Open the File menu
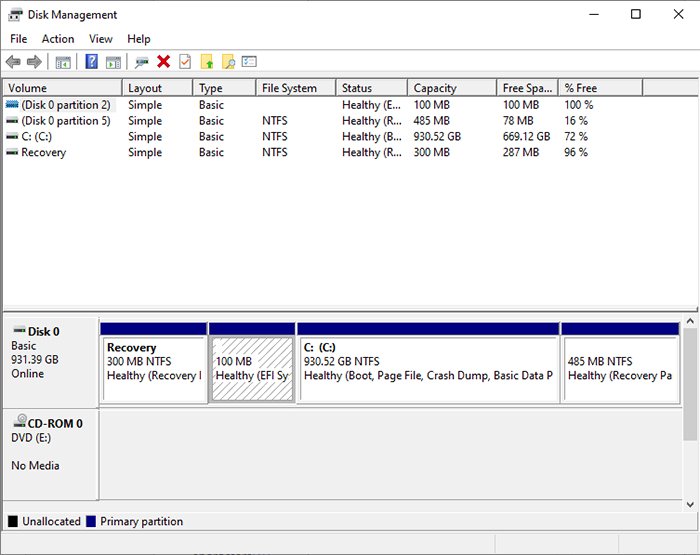This screenshot has height=555, width=700. [x=18, y=39]
